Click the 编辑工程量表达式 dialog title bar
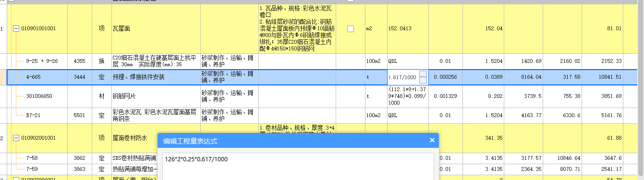 click(298, 141)
